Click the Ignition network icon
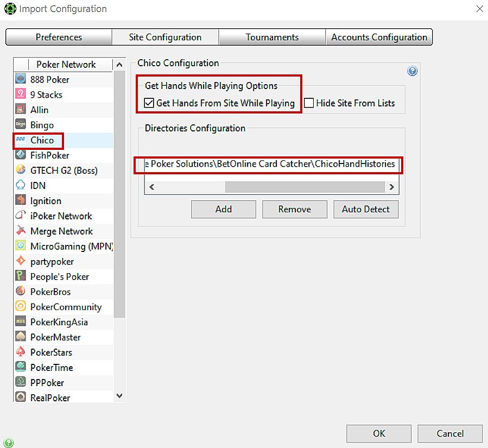 coord(21,200)
